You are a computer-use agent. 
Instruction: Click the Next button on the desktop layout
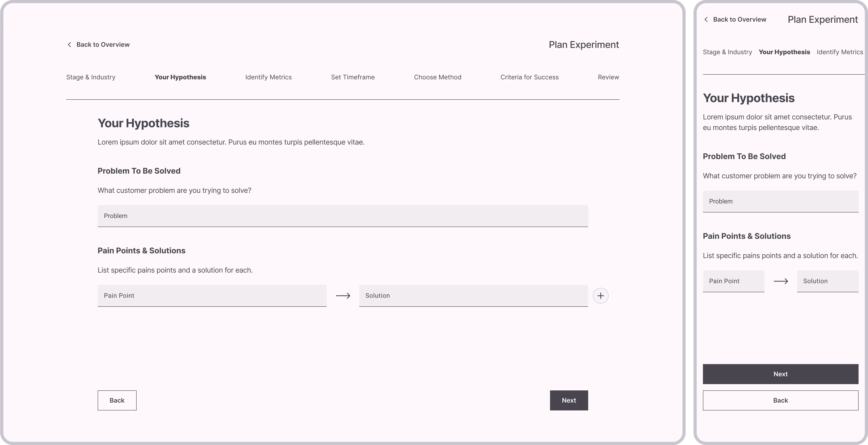click(569, 400)
